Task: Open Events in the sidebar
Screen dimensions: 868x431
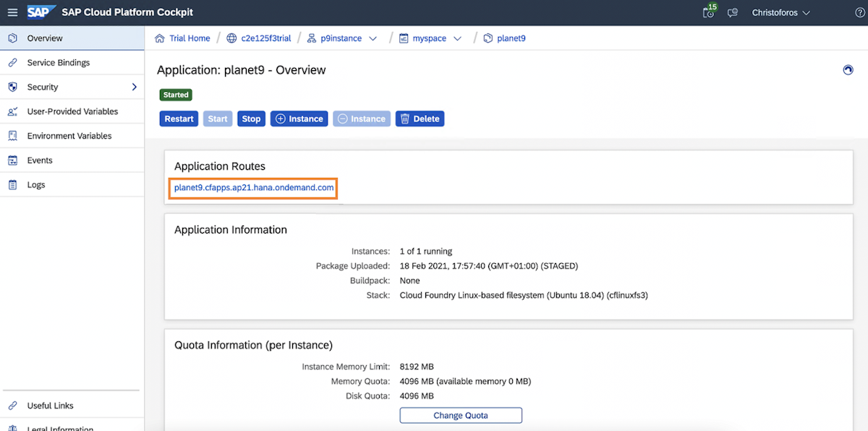Action: [x=72, y=161]
